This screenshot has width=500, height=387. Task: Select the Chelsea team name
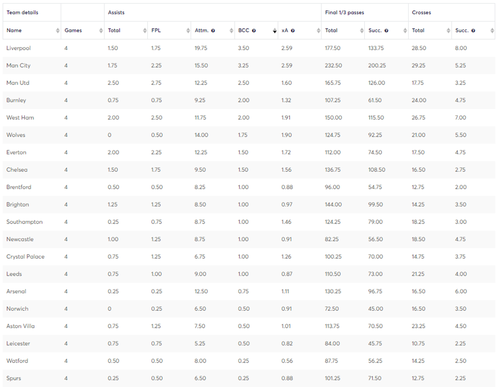(x=17, y=170)
